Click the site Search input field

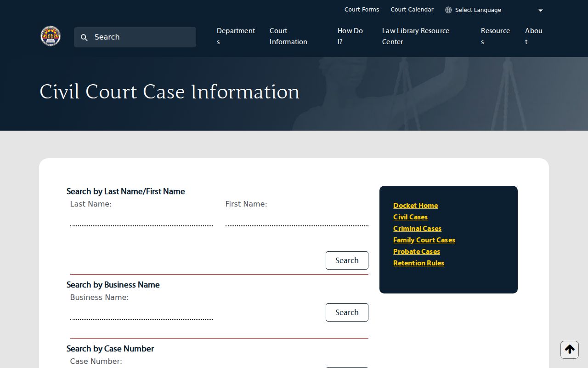pos(135,37)
